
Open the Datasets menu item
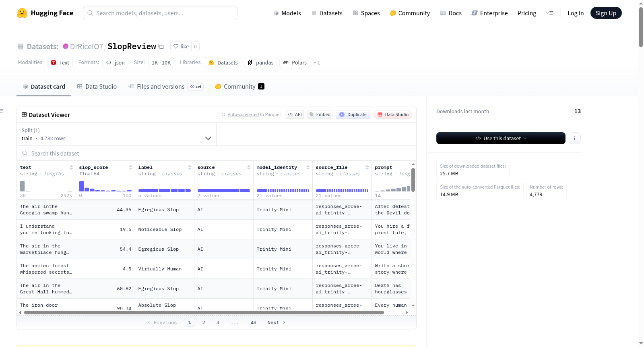(x=327, y=13)
